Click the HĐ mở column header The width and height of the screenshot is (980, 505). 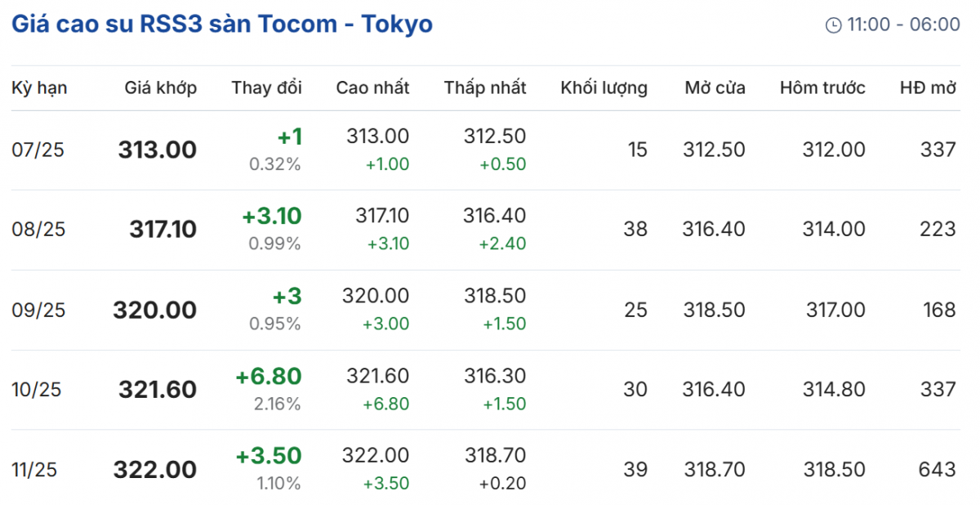(927, 88)
